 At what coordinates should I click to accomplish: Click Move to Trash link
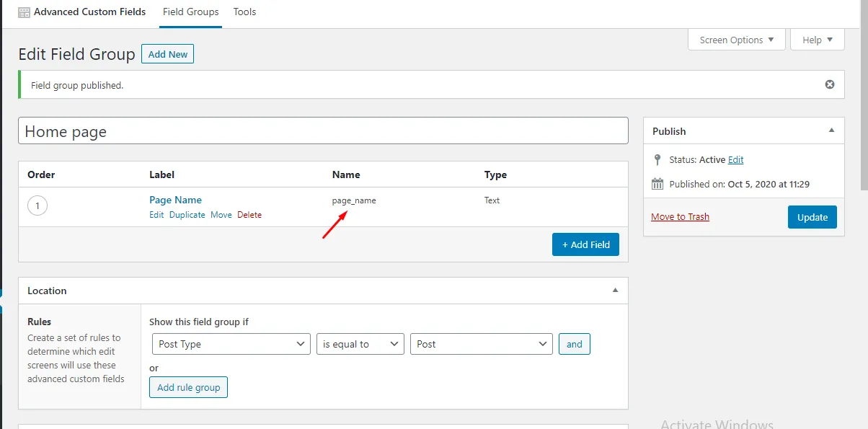[x=680, y=216]
